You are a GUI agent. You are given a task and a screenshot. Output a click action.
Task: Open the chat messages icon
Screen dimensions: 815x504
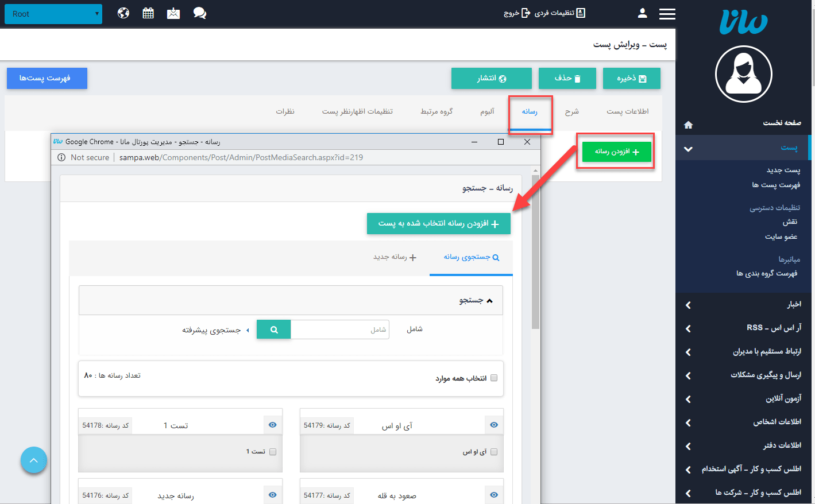pyautogui.click(x=199, y=13)
